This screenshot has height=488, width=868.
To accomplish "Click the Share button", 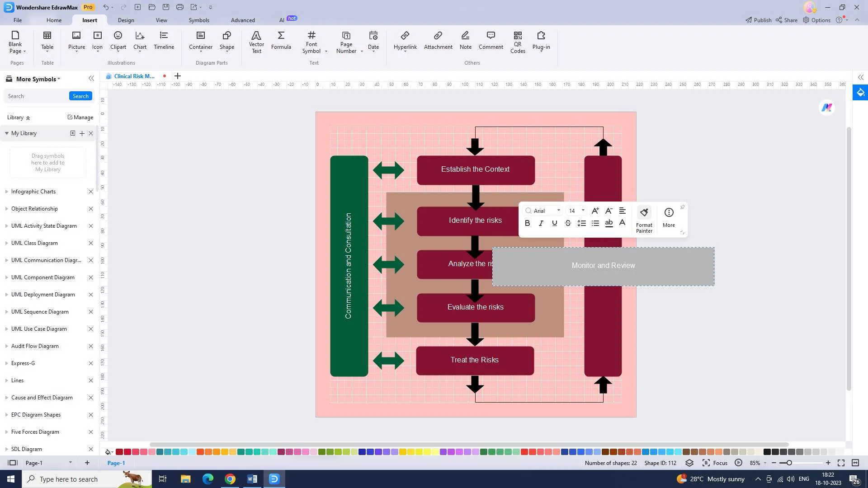I will [787, 20].
